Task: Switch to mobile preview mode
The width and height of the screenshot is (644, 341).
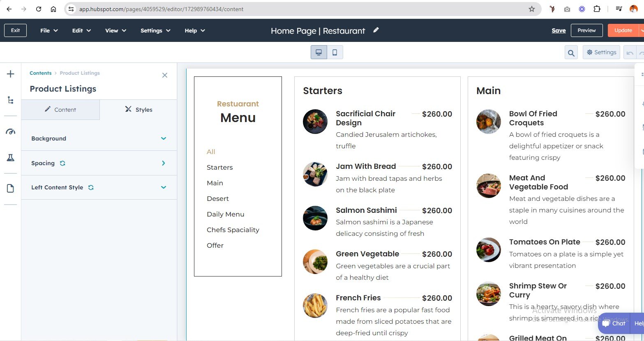Action: 335,53
